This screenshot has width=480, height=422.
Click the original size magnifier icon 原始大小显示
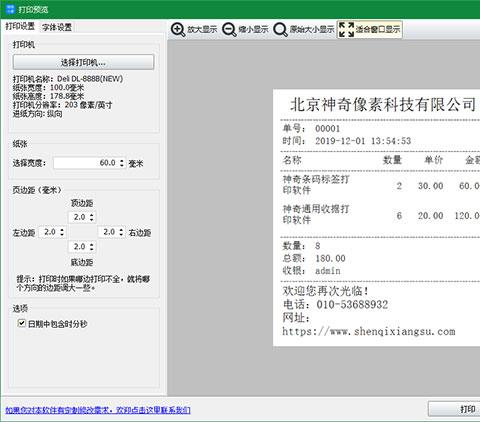(280, 30)
